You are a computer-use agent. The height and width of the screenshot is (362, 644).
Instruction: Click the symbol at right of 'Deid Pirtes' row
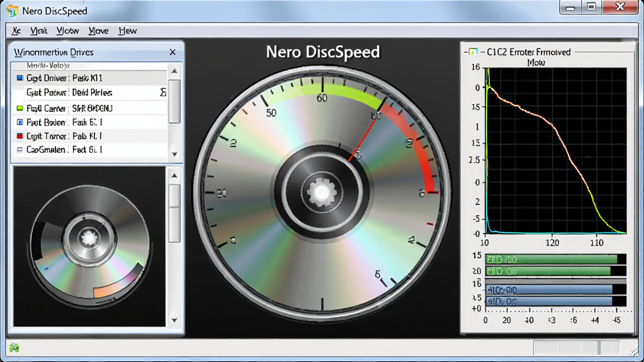pyautogui.click(x=163, y=92)
